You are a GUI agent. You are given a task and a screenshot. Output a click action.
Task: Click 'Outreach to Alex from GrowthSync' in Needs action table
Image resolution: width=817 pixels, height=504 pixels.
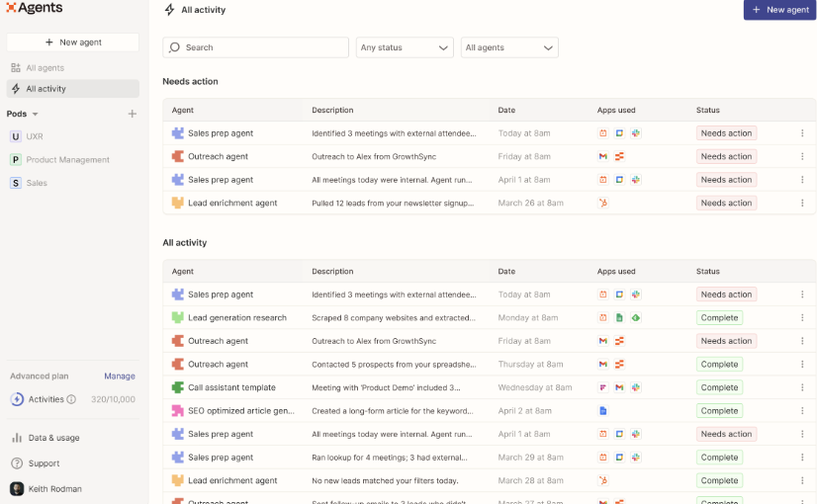pos(374,156)
